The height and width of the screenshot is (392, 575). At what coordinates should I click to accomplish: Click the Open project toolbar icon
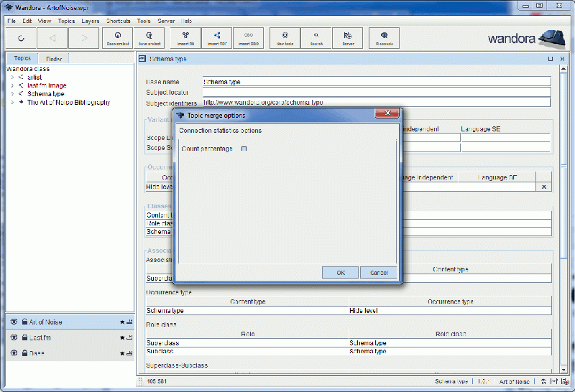click(117, 37)
